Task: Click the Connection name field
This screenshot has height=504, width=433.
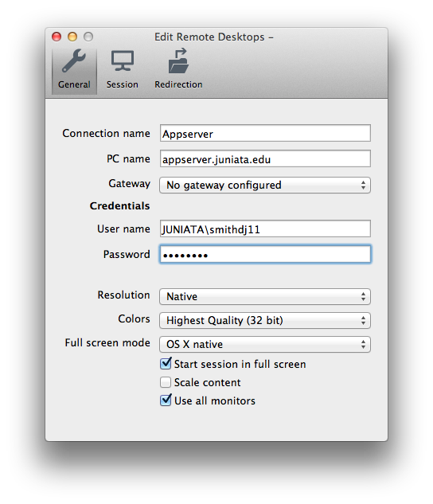Action: (265, 133)
